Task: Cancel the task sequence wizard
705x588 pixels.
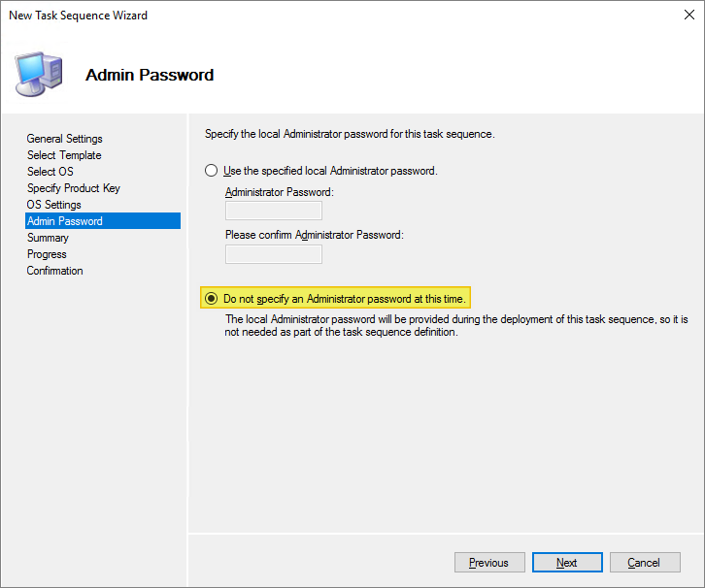Action: (644, 563)
